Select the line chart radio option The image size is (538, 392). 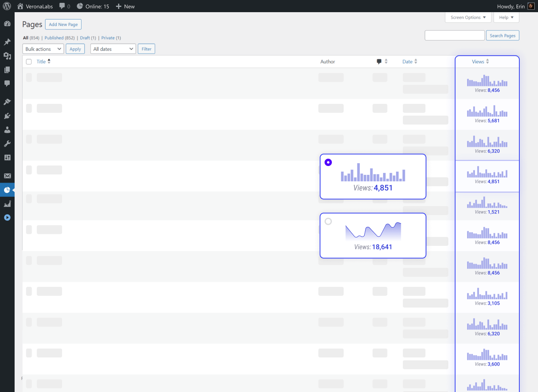(328, 222)
